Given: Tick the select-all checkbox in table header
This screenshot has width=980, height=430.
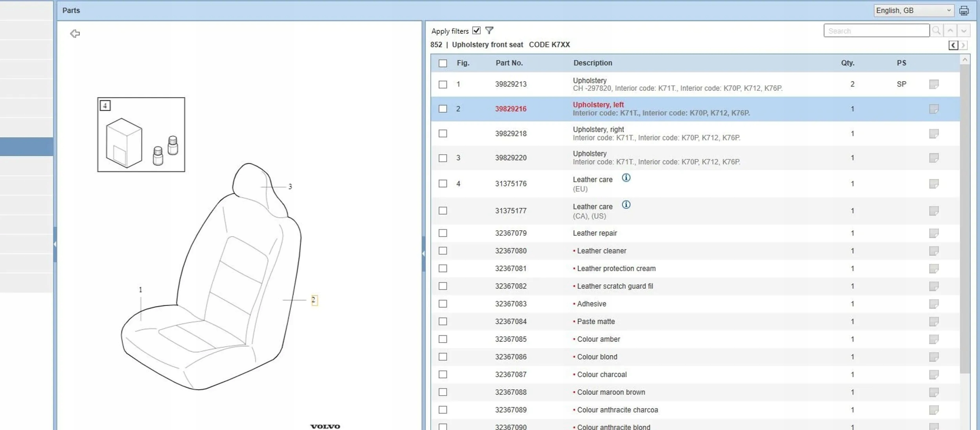Looking at the screenshot, I should pyautogui.click(x=443, y=63).
